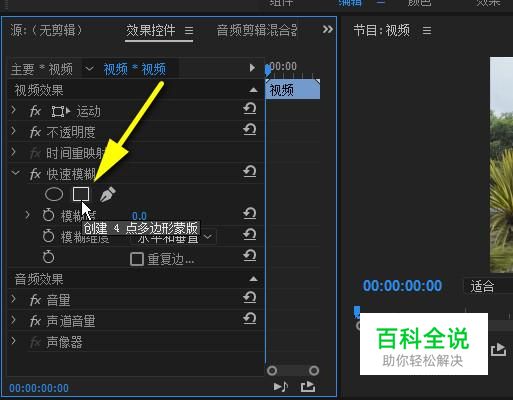Viewport: 513px width, 400px height.
Task: Reset the 重复边 parameter
Action: (x=250, y=256)
